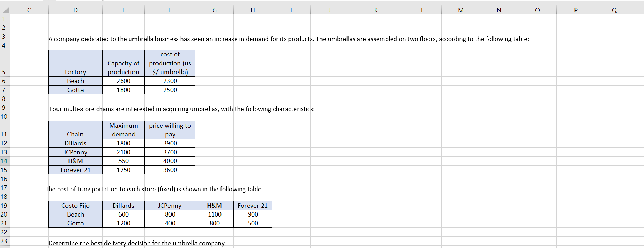Image resolution: width=644 pixels, height=248 pixels.
Task: Click 'Dillards' header in the Costo Fijo table
Action: (124, 205)
